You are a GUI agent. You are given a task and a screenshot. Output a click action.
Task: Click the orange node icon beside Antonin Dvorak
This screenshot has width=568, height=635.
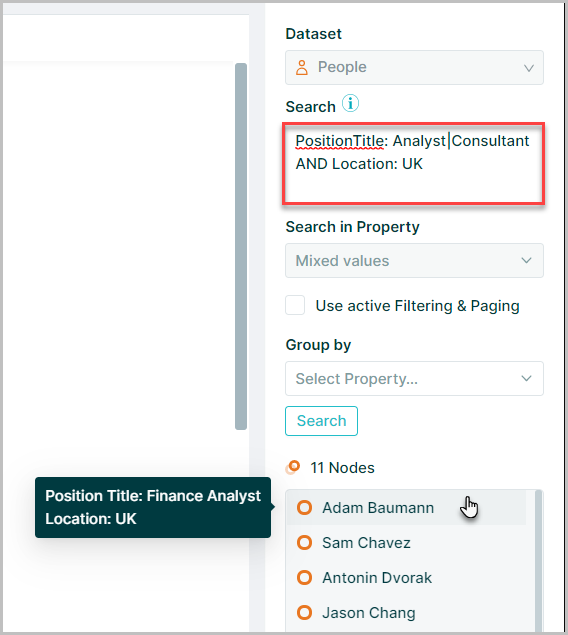tap(304, 577)
